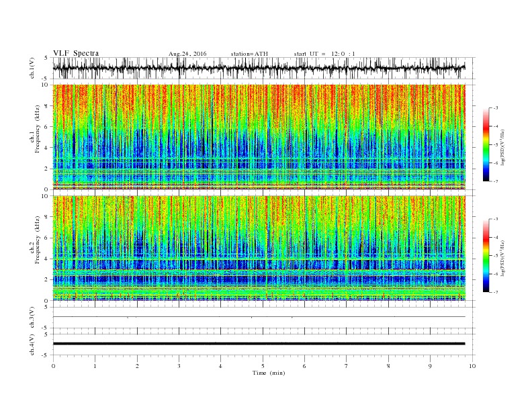The image size is (532, 411).
Task: Click the "station=ATH" header text
Action: click(249, 54)
